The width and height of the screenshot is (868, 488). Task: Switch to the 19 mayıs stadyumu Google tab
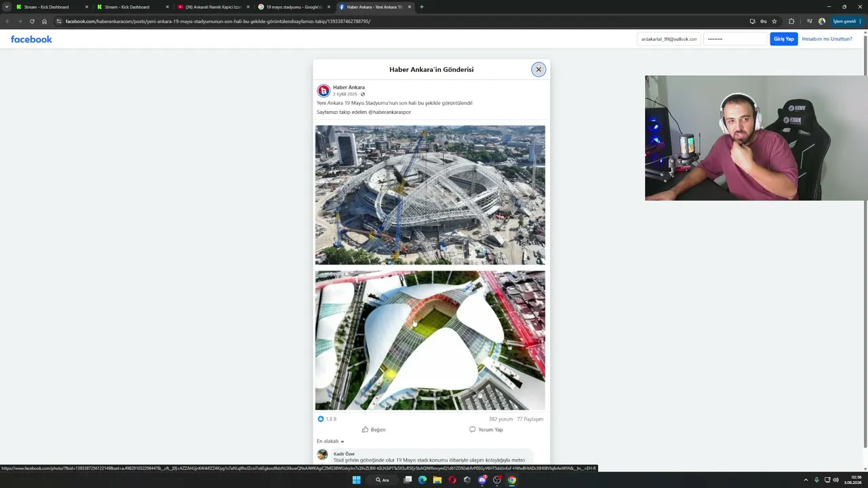pos(294,7)
